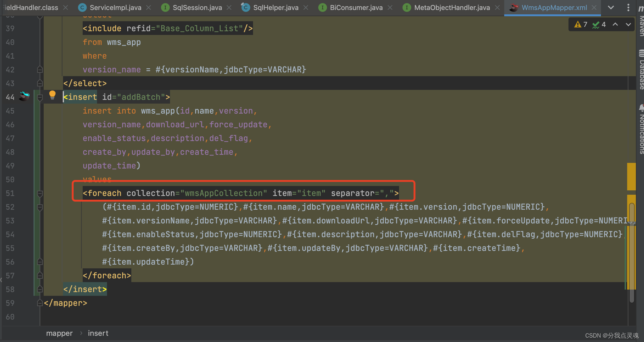Collapse the addBatch insert block fold marker
Screen dimensions: 644x342
[x=40, y=97]
